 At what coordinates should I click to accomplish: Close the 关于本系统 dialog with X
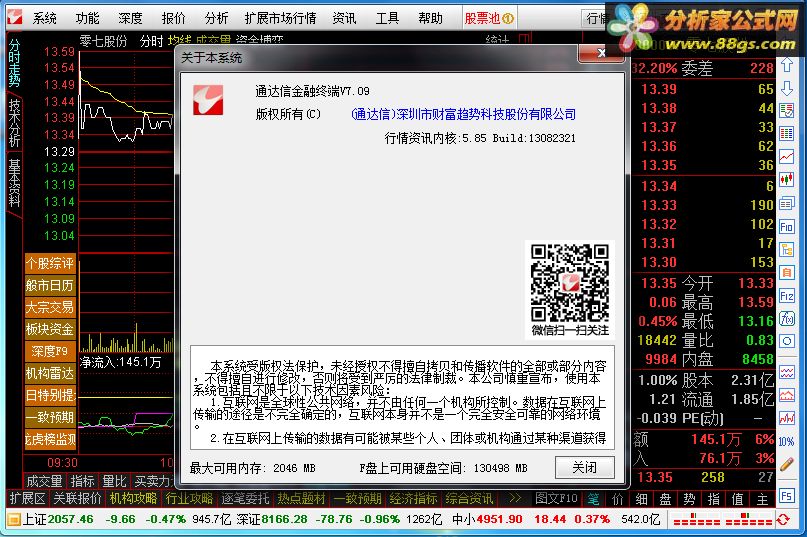[x=601, y=53]
